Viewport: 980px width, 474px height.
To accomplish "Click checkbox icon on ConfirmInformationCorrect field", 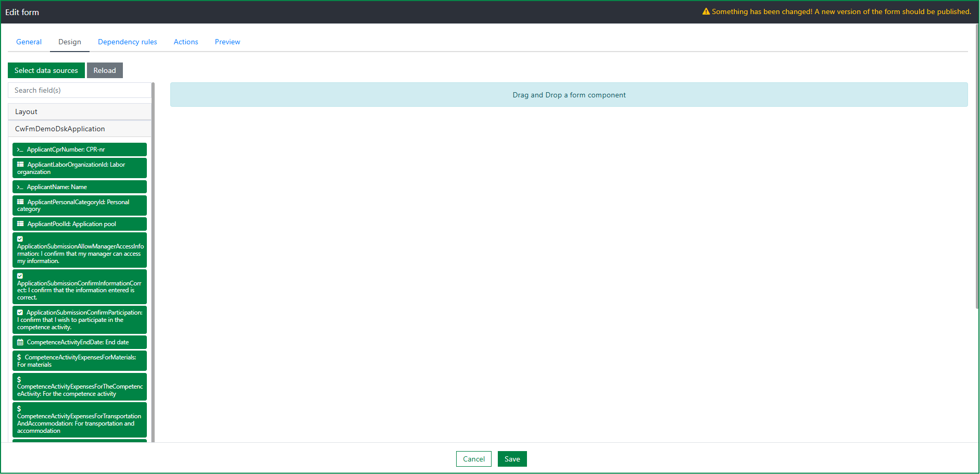I will pyautogui.click(x=20, y=276).
